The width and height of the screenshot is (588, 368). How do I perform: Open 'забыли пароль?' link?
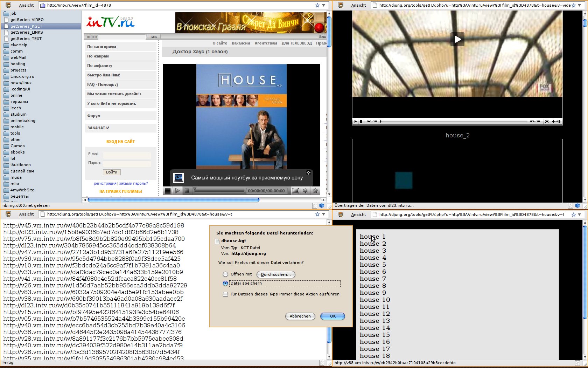[133, 183]
